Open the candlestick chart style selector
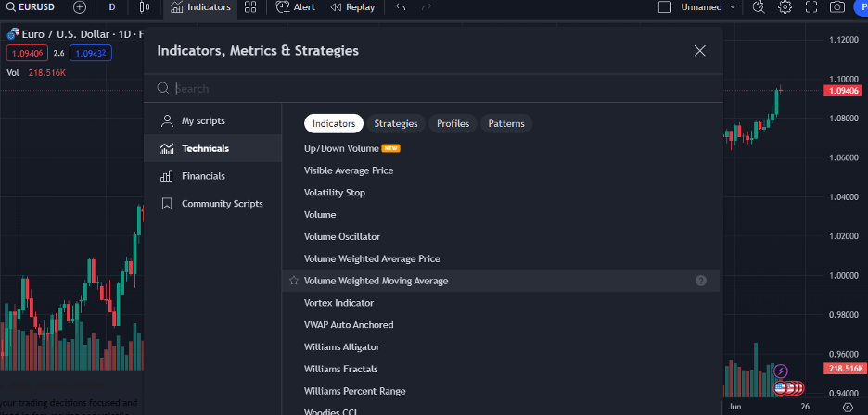Image resolution: width=868 pixels, height=415 pixels. pyautogui.click(x=145, y=7)
